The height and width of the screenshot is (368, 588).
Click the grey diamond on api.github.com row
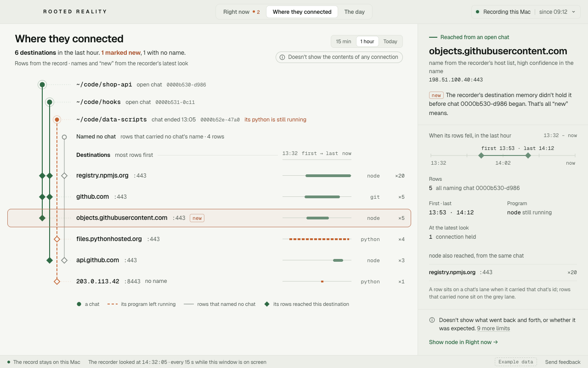(x=64, y=260)
